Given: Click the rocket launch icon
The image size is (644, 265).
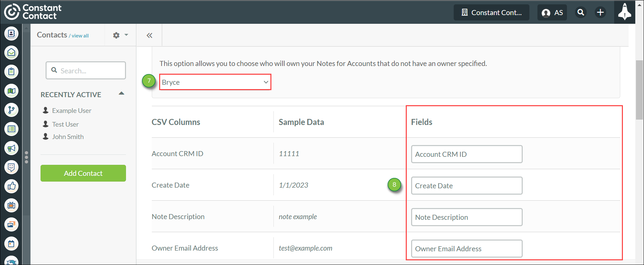Looking at the screenshot, I should 625,12.
